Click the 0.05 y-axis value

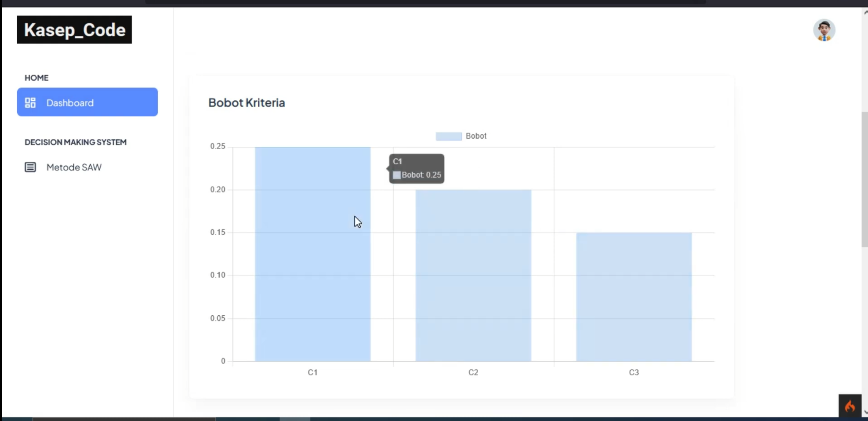pyautogui.click(x=218, y=318)
